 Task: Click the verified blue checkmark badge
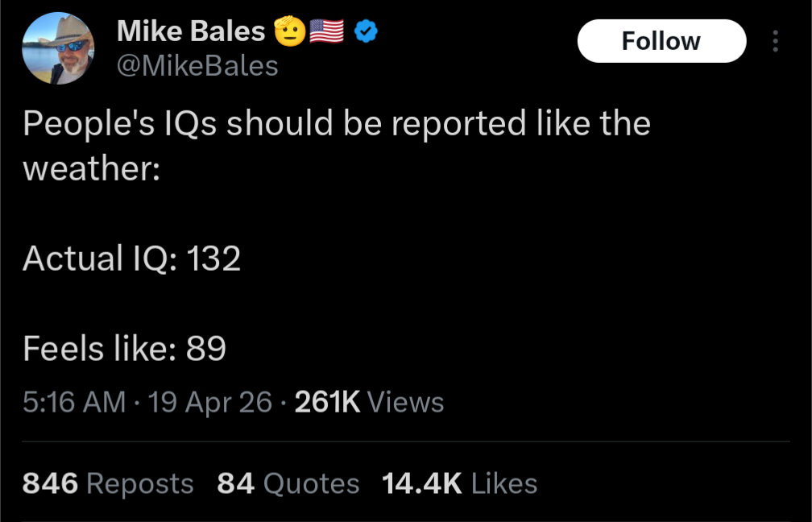[365, 31]
